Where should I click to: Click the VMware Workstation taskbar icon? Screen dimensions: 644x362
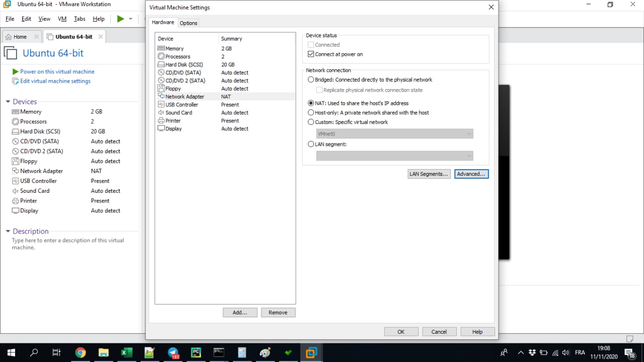pos(311,352)
